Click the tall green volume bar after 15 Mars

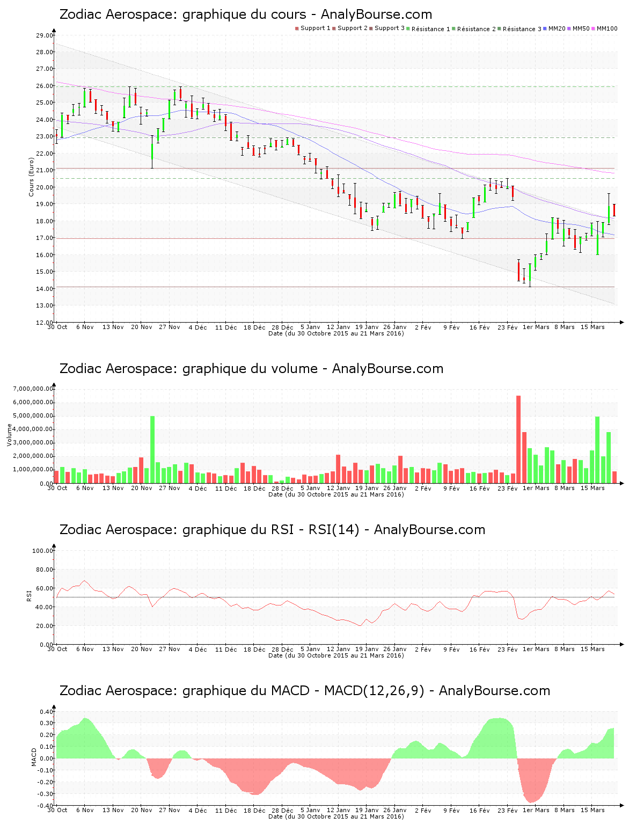click(x=597, y=450)
